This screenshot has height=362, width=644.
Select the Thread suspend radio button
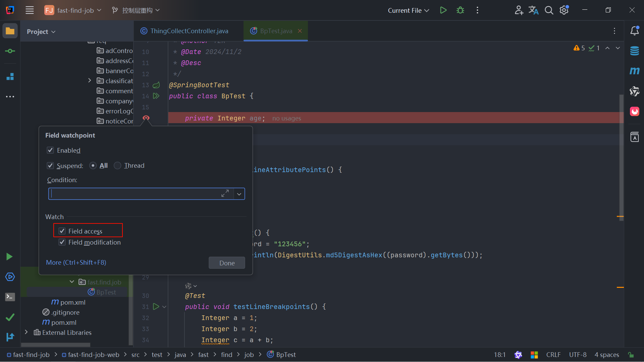(x=117, y=165)
